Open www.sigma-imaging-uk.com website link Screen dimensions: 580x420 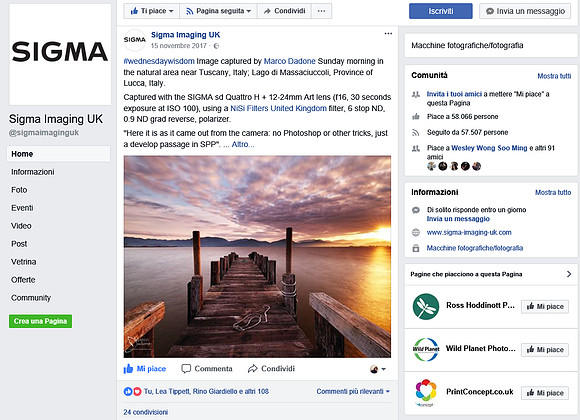coord(469,232)
